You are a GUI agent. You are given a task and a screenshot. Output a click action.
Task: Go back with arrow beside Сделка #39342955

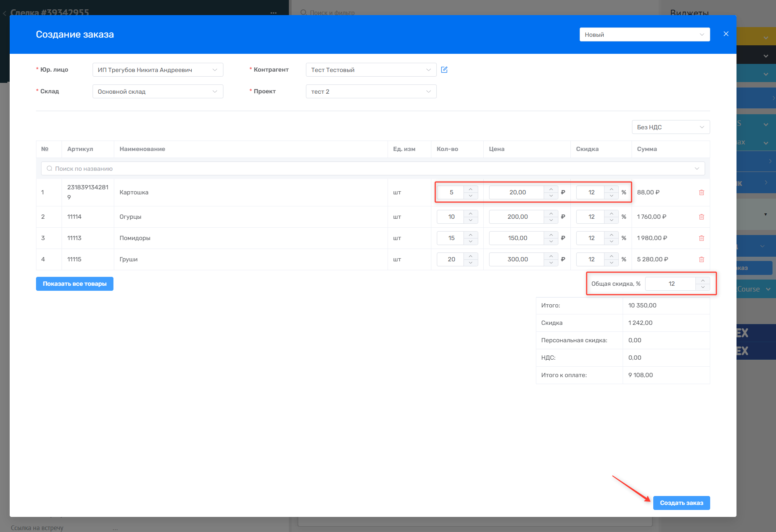[4, 13]
